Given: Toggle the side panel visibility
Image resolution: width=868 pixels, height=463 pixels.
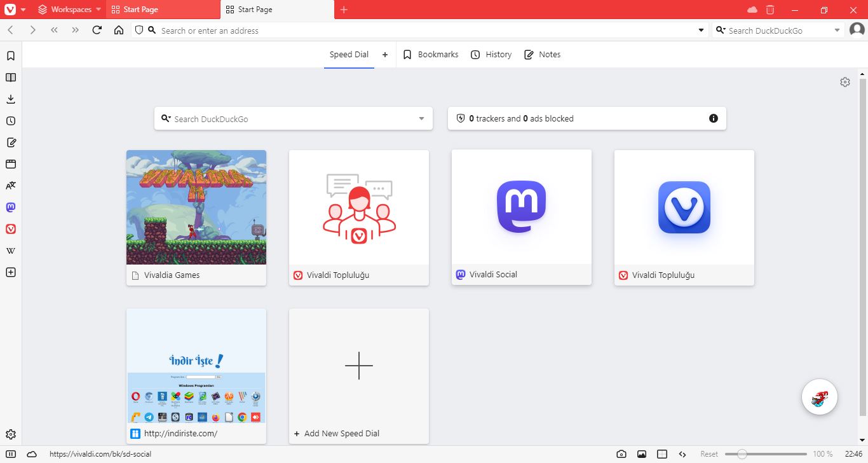Looking at the screenshot, I should 11,454.
